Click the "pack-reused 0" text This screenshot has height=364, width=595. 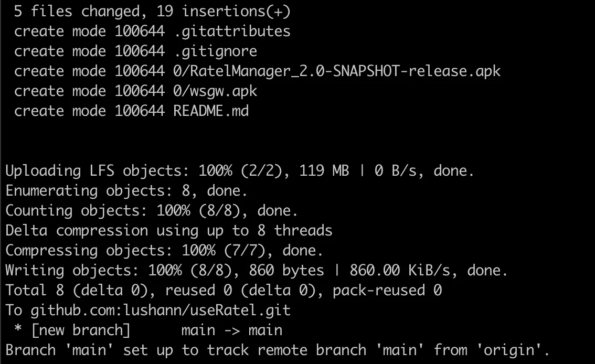(387, 290)
